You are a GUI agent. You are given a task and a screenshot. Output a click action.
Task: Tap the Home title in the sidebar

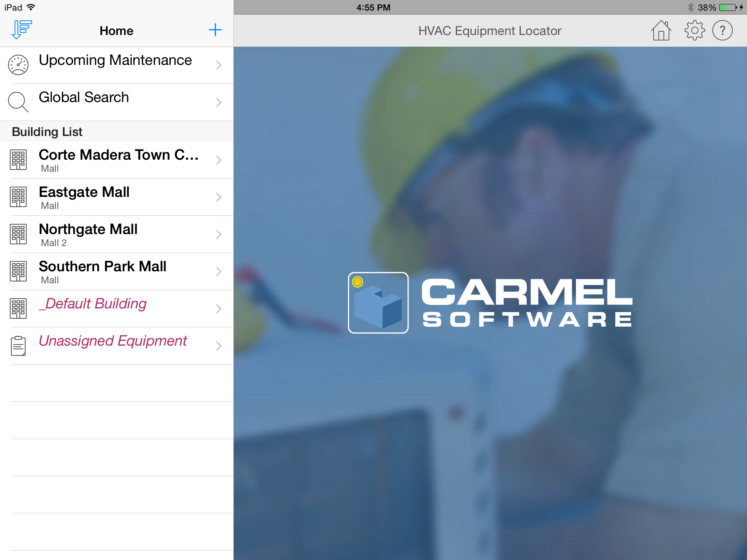click(116, 31)
